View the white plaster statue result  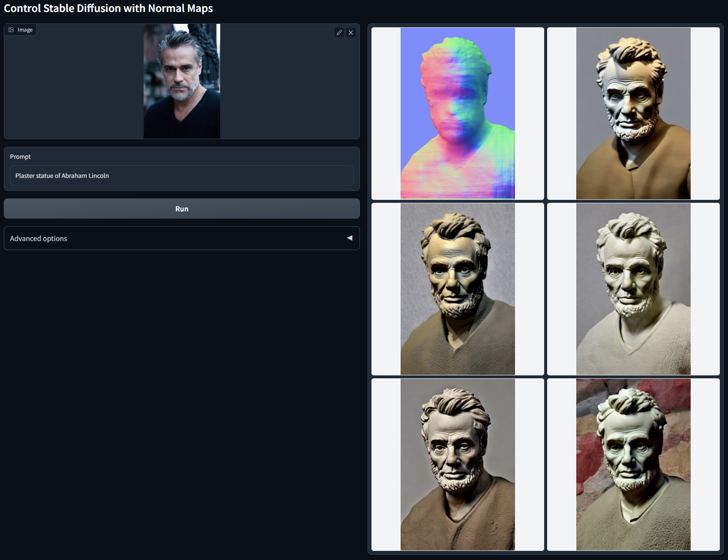[633, 289]
